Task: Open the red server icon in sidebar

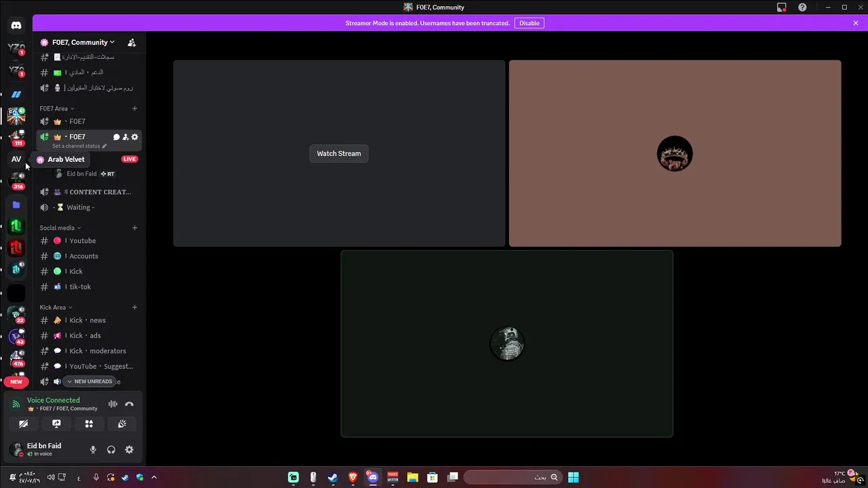Action: (x=16, y=248)
